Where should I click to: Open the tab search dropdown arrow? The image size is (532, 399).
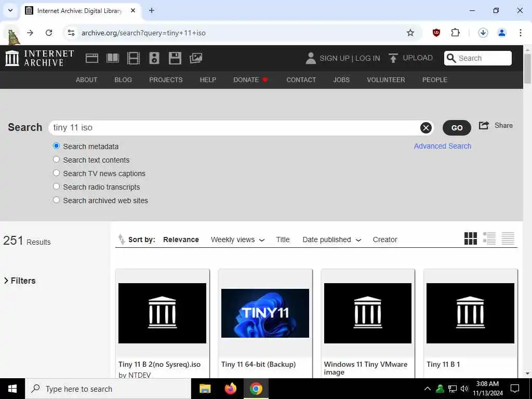(x=10, y=10)
